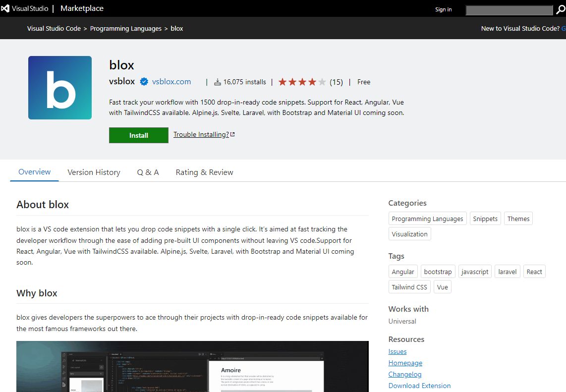Click the 'About blox' heading
The height and width of the screenshot is (392, 566).
[43, 204]
